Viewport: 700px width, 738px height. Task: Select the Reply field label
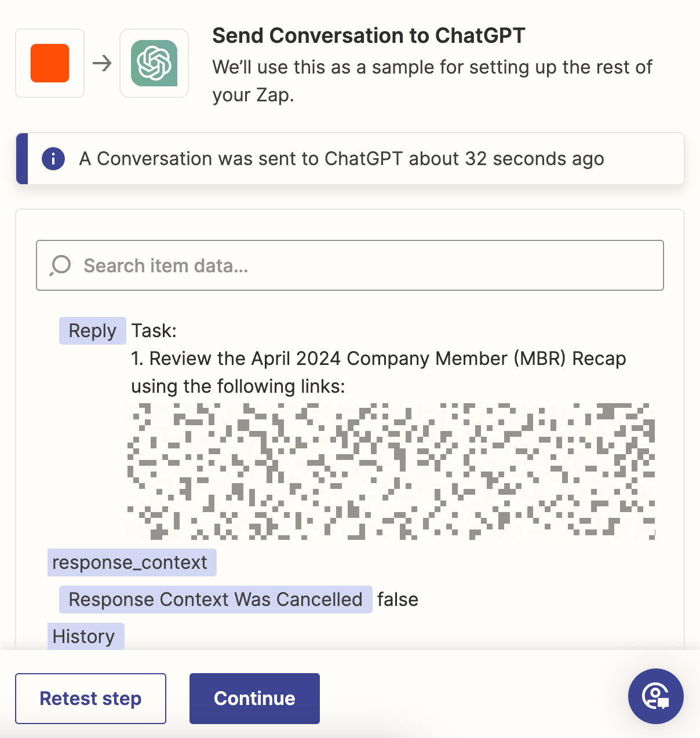[x=93, y=331]
